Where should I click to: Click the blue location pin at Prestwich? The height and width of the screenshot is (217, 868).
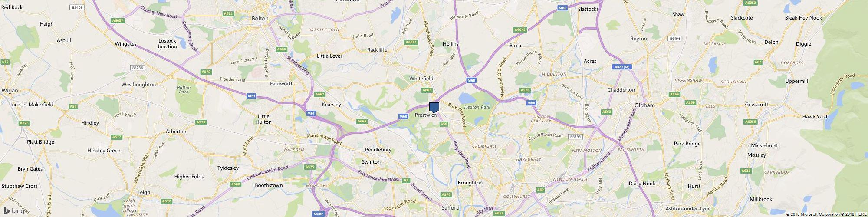click(x=434, y=108)
